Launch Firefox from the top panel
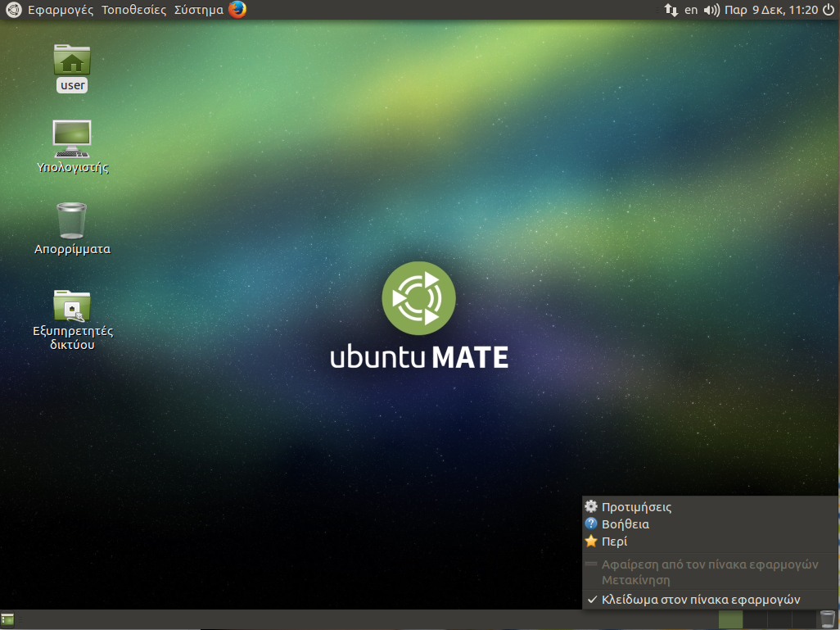This screenshot has width=840, height=630. pyautogui.click(x=237, y=10)
